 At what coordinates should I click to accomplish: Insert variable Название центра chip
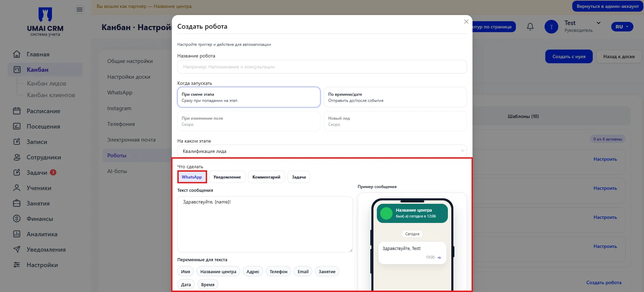pos(218,271)
